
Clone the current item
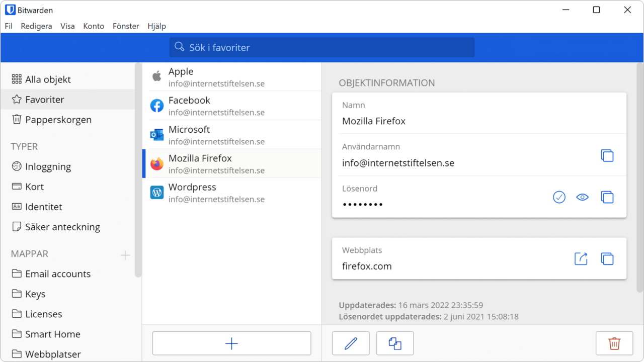[x=395, y=343]
